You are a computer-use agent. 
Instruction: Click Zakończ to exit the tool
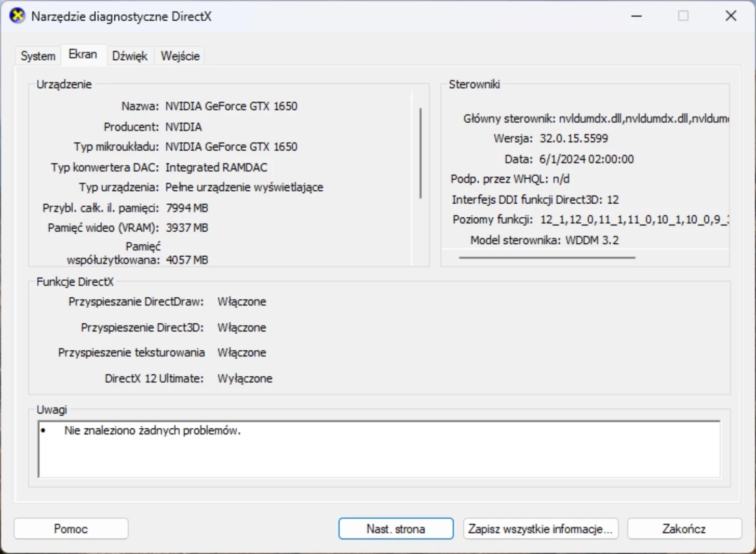click(x=683, y=529)
